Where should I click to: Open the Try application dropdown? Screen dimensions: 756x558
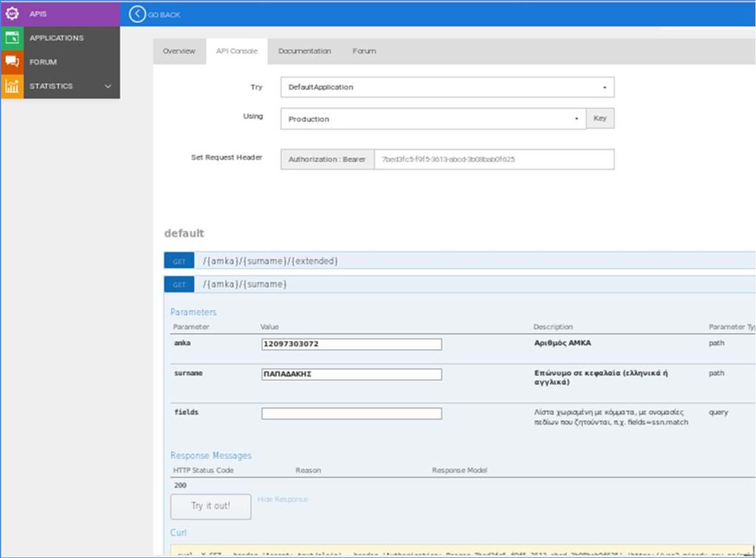click(x=447, y=87)
